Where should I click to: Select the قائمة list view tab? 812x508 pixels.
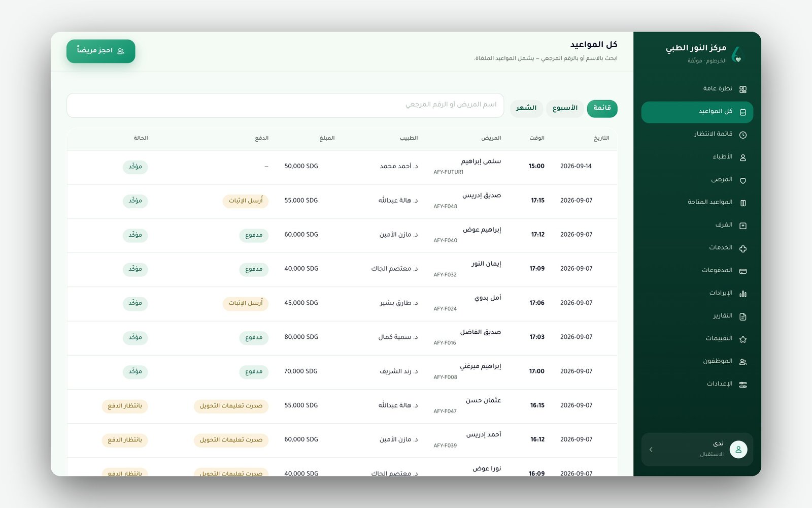tap(602, 108)
